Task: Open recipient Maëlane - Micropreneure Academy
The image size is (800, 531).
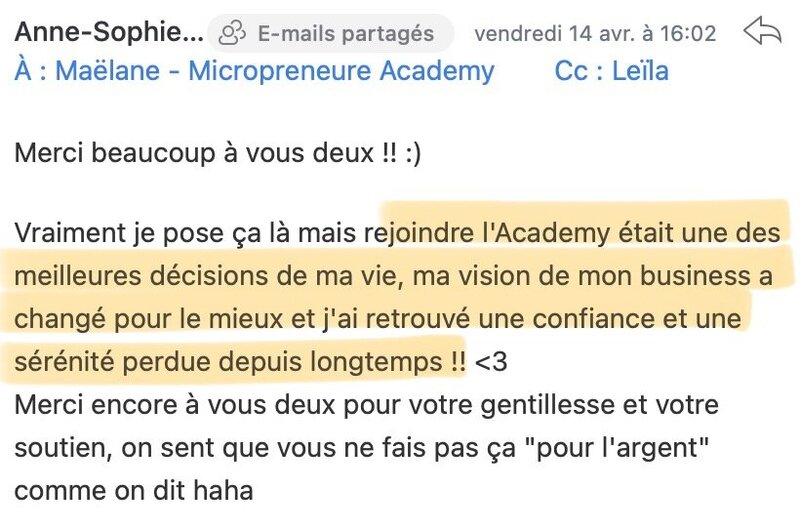Action: (x=274, y=71)
